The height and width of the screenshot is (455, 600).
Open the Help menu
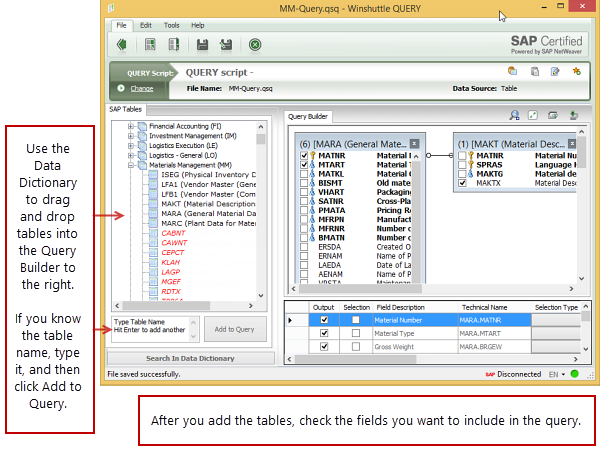197,25
